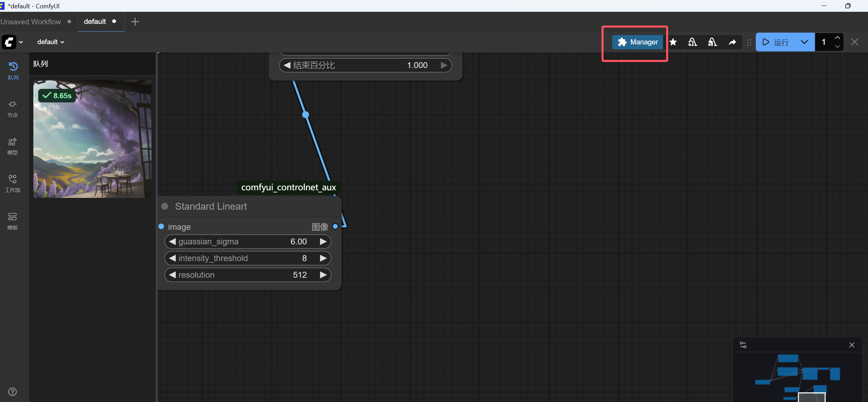The width and height of the screenshot is (868, 402).
Task: Expand the ComfyUI logo menu chevron
Action: coord(21,42)
